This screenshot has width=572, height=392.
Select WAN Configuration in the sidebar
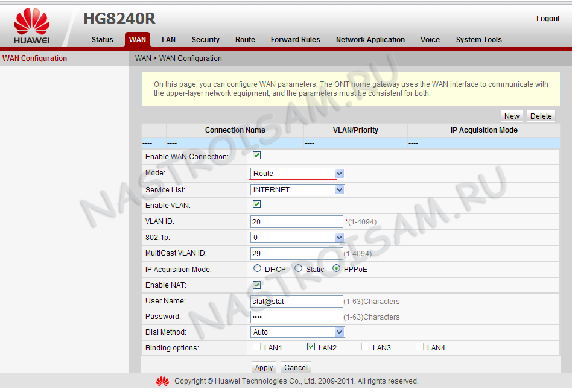click(34, 58)
